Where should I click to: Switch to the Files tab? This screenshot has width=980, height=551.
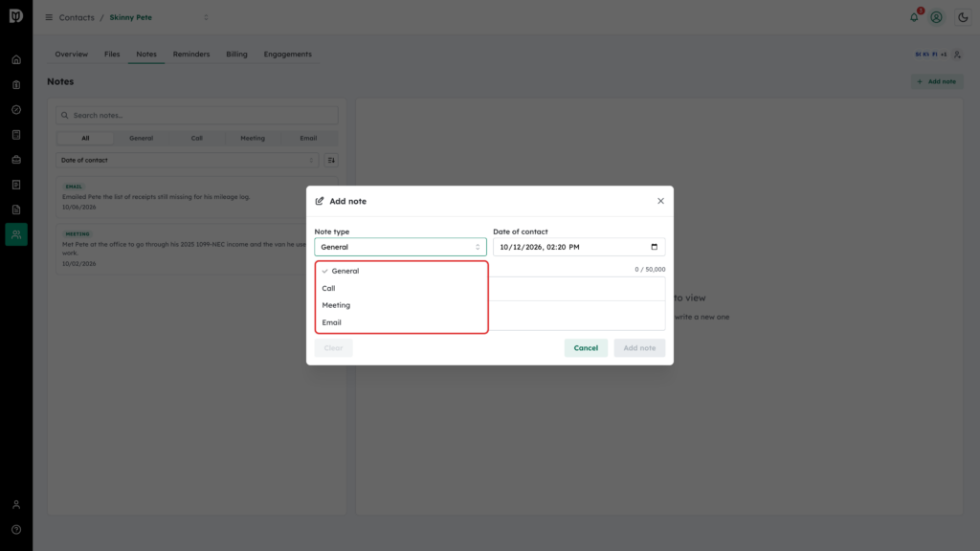[x=112, y=55]
